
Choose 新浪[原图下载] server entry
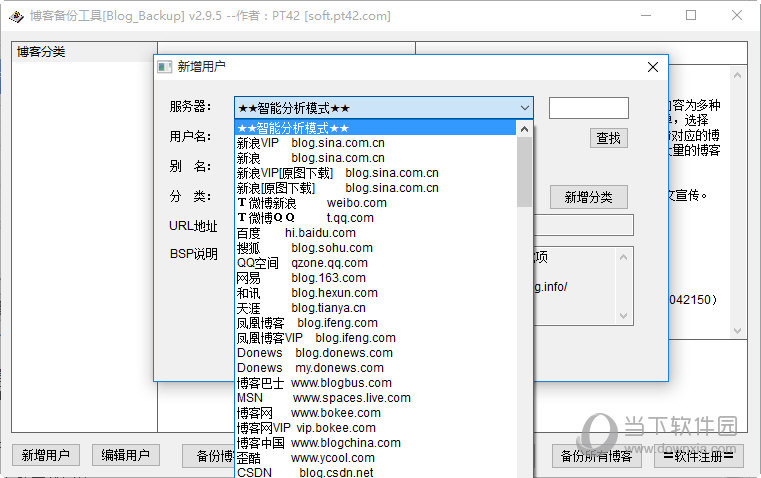point(375,188)
